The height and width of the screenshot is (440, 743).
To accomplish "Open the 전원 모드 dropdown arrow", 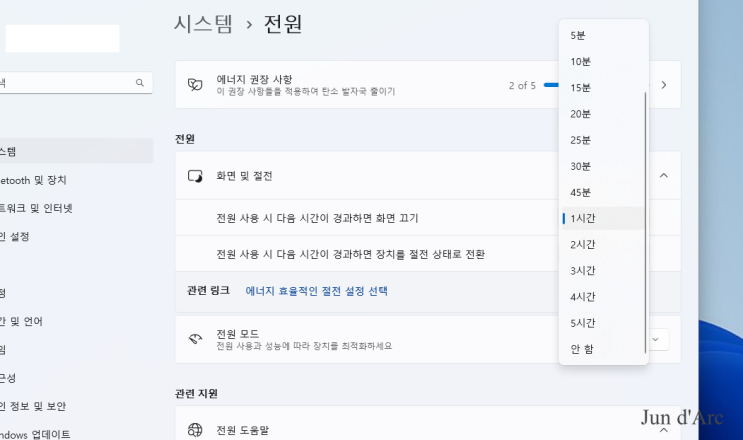I will click(656, 340).
